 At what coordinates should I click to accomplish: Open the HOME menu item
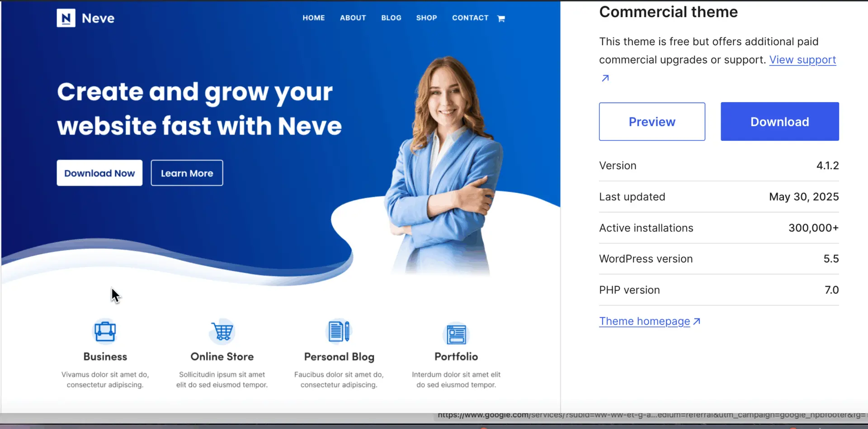[314, 18]
